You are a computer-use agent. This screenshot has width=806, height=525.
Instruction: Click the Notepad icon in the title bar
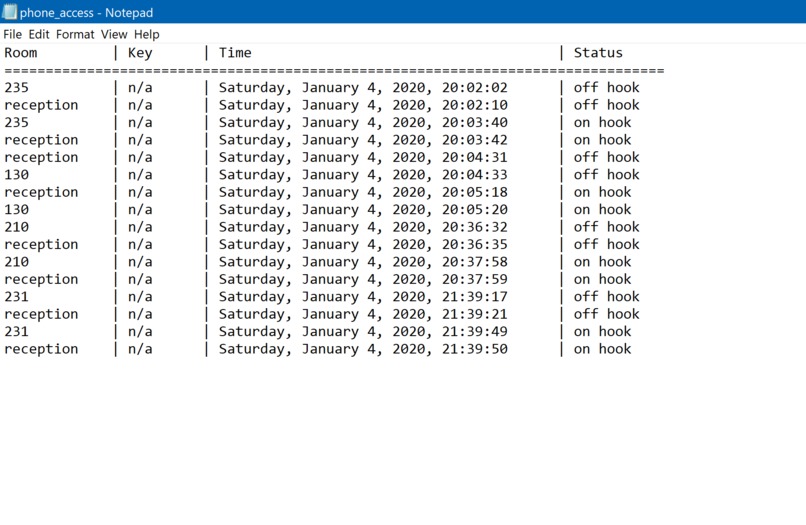pyautogui.click(x=9, y=12)
